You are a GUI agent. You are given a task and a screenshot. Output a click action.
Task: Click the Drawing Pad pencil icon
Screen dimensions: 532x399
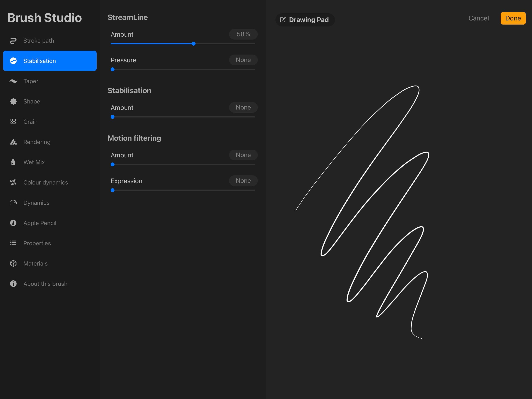(x=283, y=20)
